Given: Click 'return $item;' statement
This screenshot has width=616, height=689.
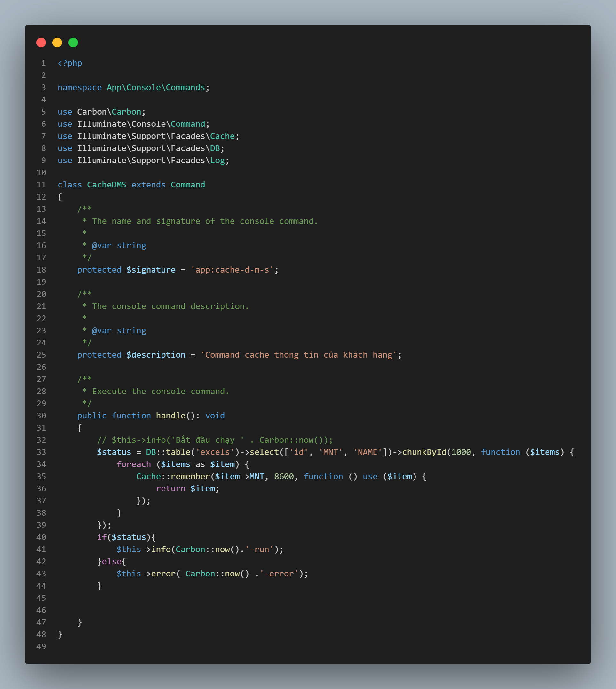Looking at the screenshot, I should pos(188,489).
